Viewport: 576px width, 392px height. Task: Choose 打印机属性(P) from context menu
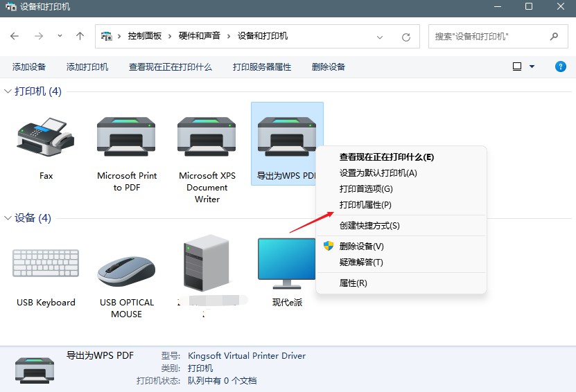tap(365, 205)
